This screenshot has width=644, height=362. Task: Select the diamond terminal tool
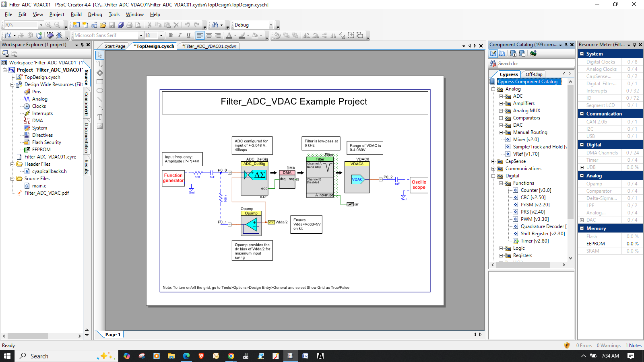click(x=100, y=73)
